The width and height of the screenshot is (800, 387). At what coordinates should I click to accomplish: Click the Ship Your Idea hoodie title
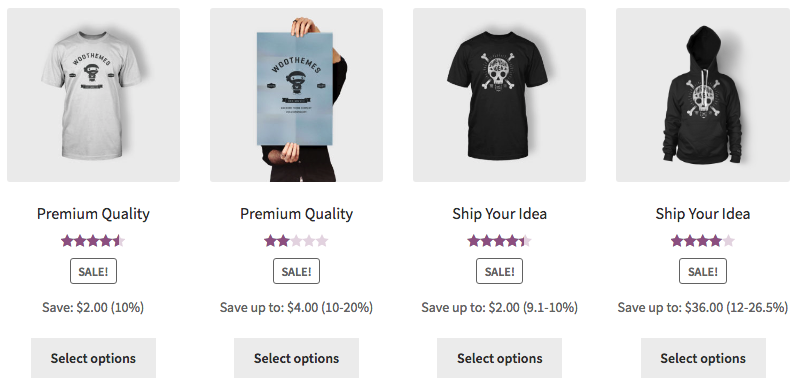703,214
